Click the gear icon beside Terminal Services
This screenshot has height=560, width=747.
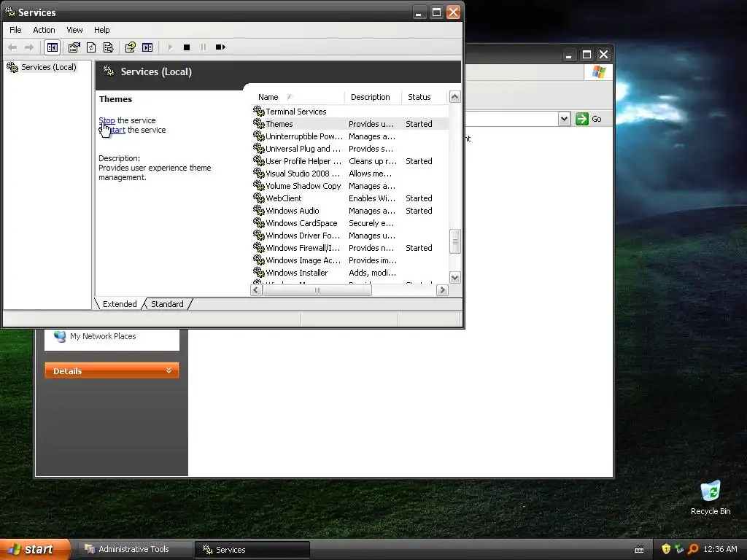[259, 111]
